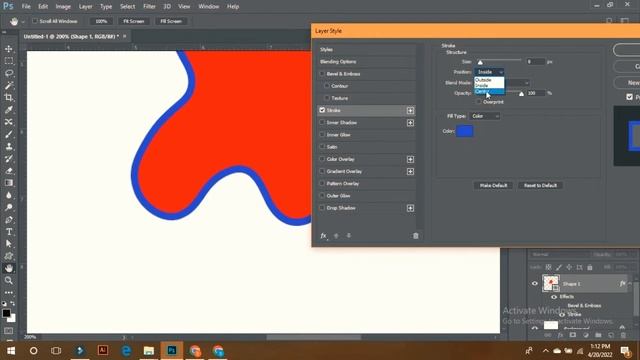Select the Move tool
The height and width of the screenshot is (360, 640).
[x=9, y=49]
